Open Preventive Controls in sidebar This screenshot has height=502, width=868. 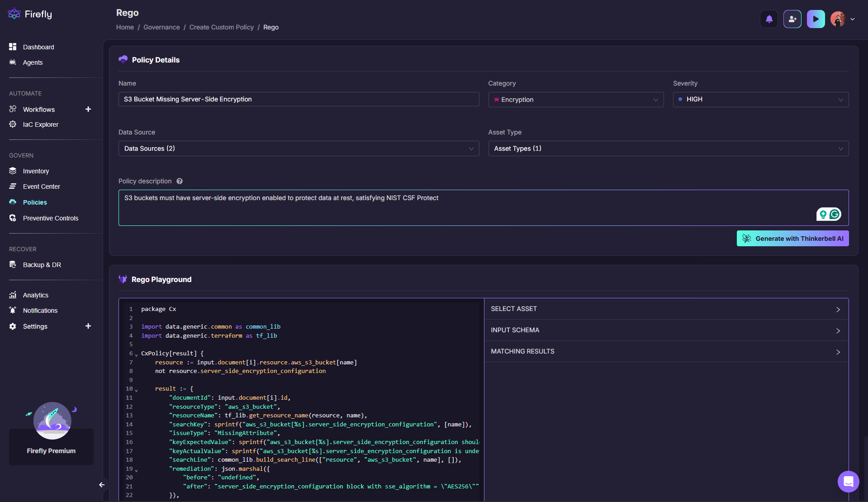click(x=50, y=218)
